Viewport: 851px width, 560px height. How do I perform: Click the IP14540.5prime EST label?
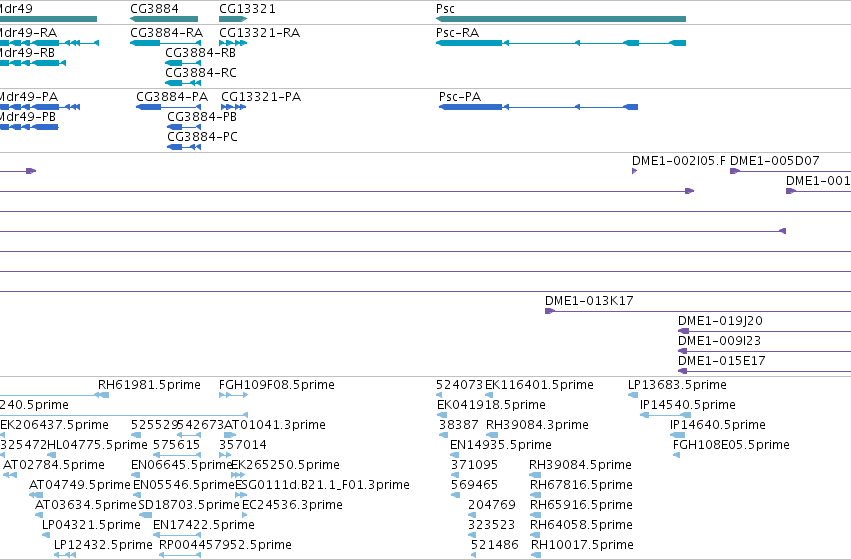tap(688, 405)
